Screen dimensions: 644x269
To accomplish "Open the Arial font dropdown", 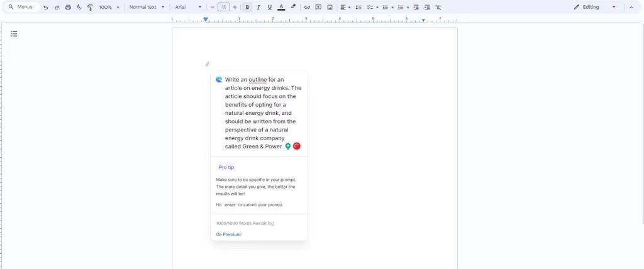I will coord(188,8).
